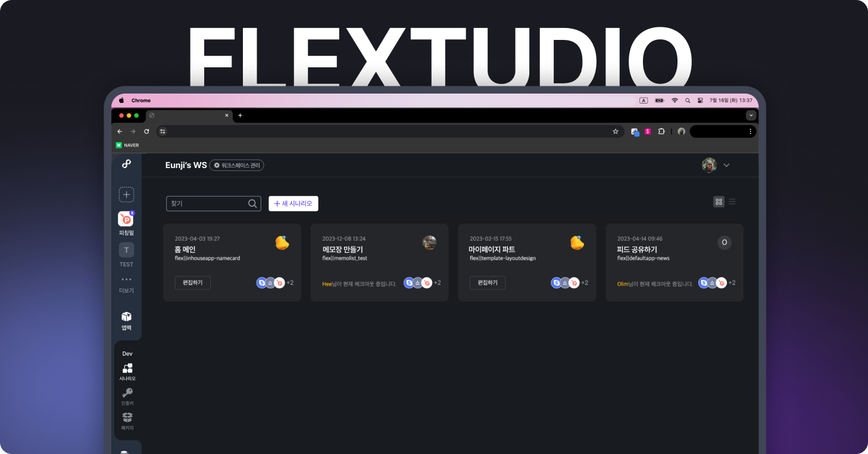This screenshot has width=868, height=454.
Task: Add a new workspace with dashed plus icon
Action: coord(126,195)
